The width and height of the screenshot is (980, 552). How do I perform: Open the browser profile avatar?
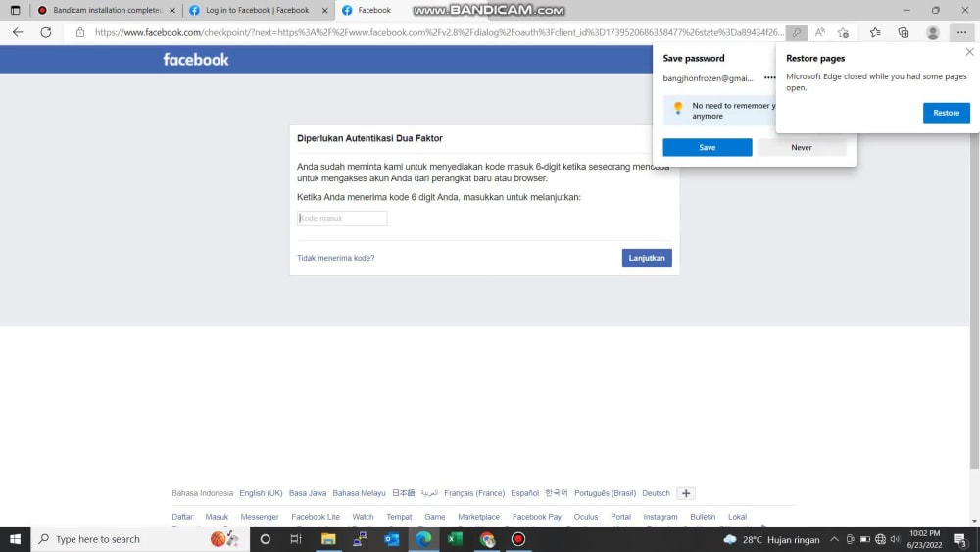coord(933,32)
